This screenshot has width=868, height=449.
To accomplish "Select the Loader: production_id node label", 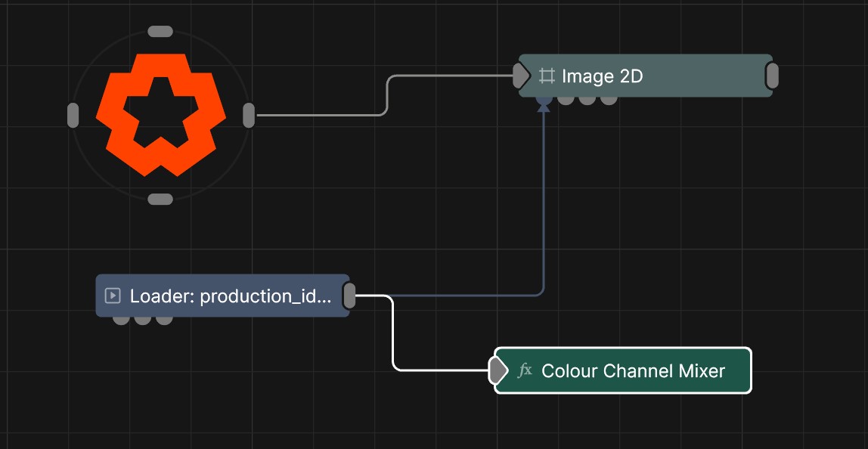I will tap(230, 296).
